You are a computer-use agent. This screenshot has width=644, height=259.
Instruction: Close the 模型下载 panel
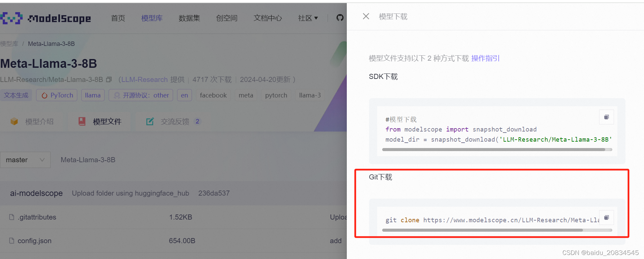(366, 16)
